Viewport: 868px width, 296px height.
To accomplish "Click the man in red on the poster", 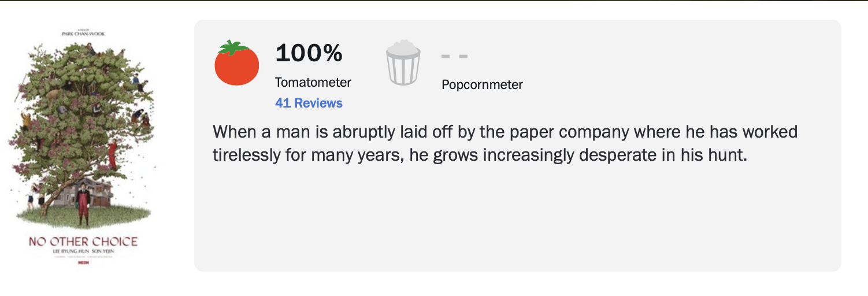I will pyautogui.click(x=83, y=205).
